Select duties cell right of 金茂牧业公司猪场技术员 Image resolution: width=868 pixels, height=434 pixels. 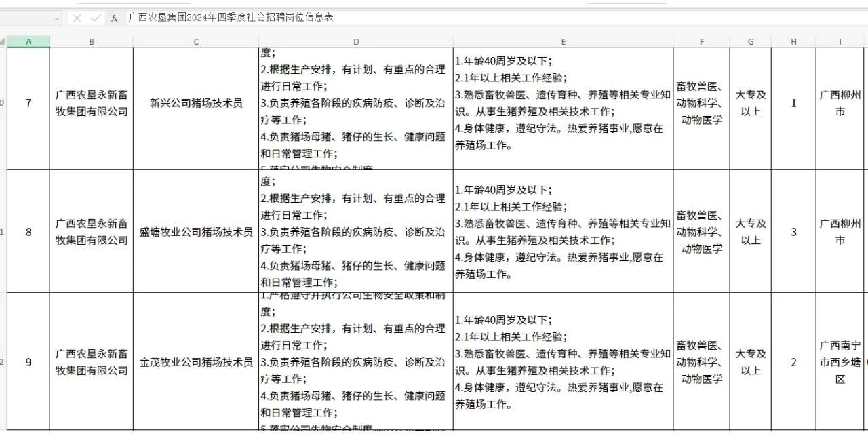[356, 361]
